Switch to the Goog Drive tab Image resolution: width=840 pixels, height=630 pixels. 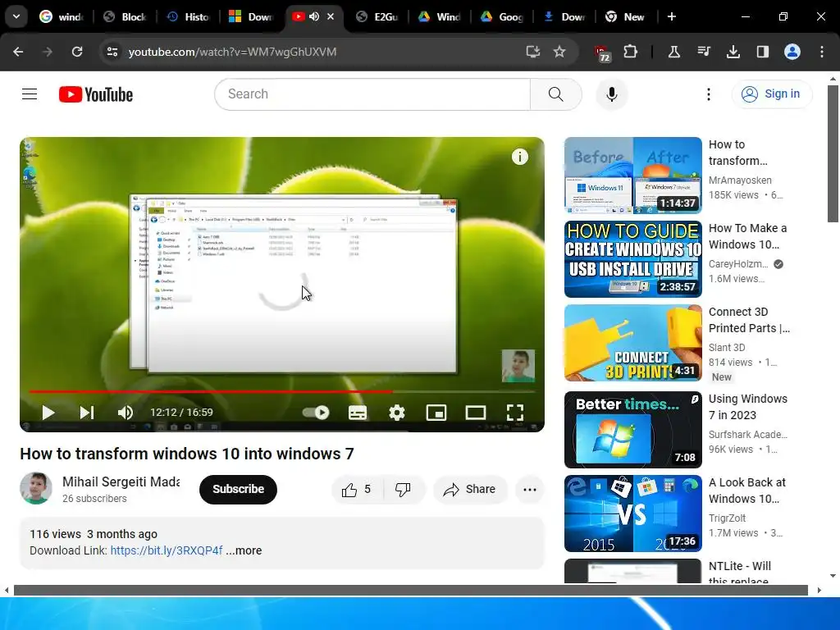point(502,16)
